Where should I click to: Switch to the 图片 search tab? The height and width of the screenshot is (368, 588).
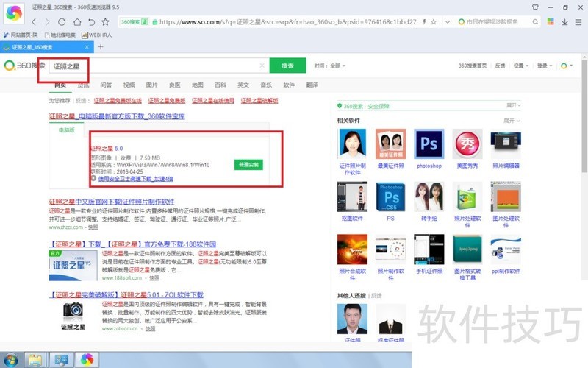click(151, 85)
